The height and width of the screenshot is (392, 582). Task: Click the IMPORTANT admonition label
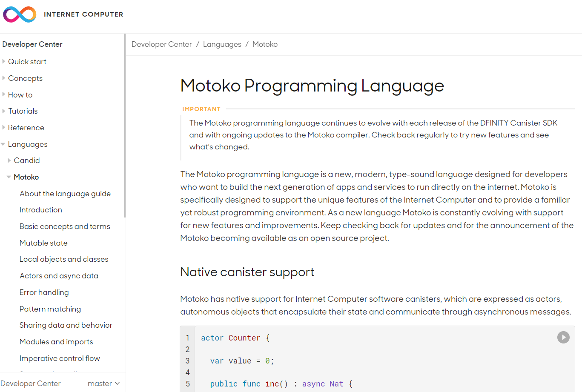point(201,109)
